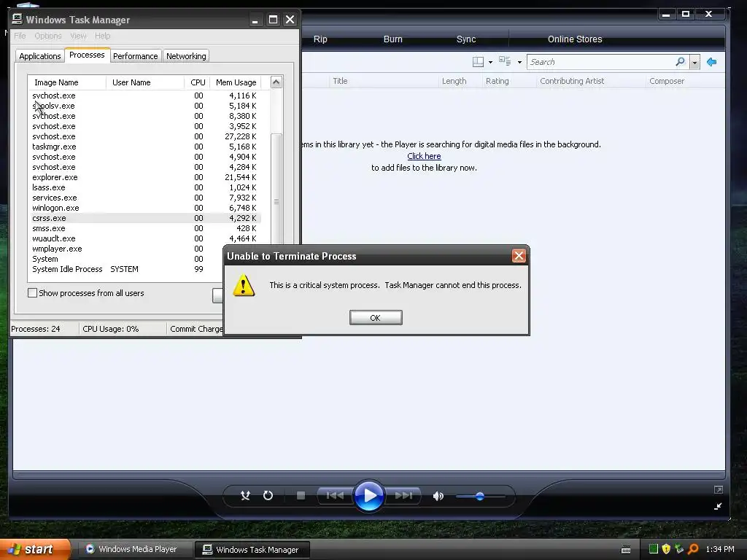Sort the library by Length column
The width and height of the screenshot is (747, 560).
[454, 81]
